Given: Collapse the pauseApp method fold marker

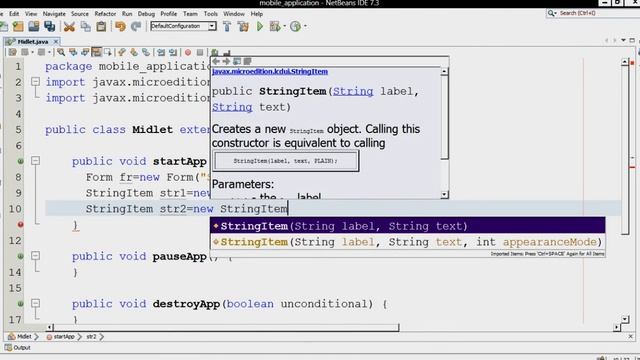Looking at the screenshot, I should pos(36,256).
